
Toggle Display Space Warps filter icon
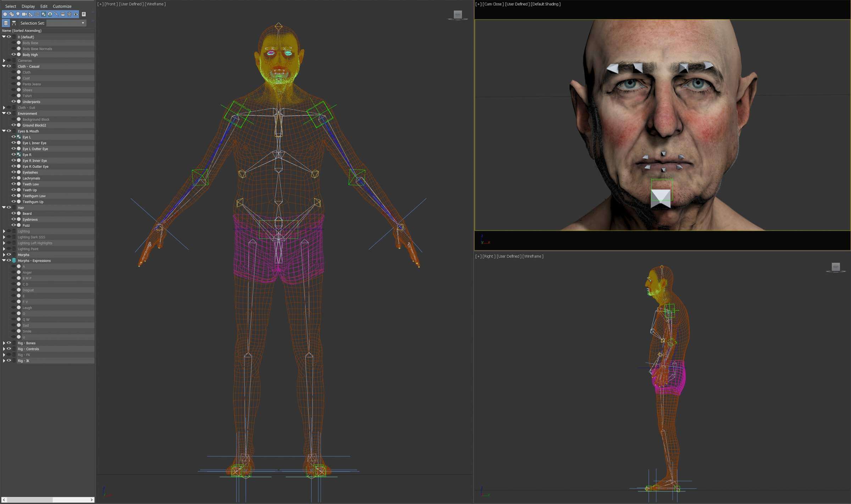tap(37, 14)
